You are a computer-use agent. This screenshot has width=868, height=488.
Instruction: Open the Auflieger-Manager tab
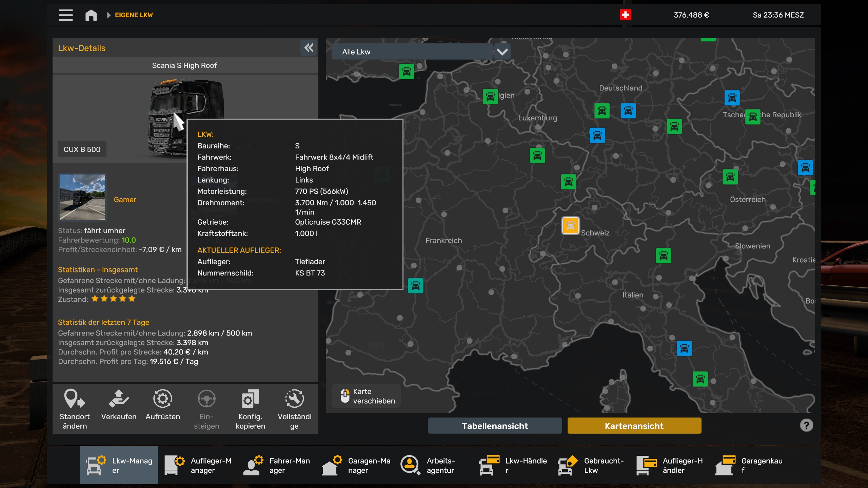pyautogui.click(x=198, y=465)
